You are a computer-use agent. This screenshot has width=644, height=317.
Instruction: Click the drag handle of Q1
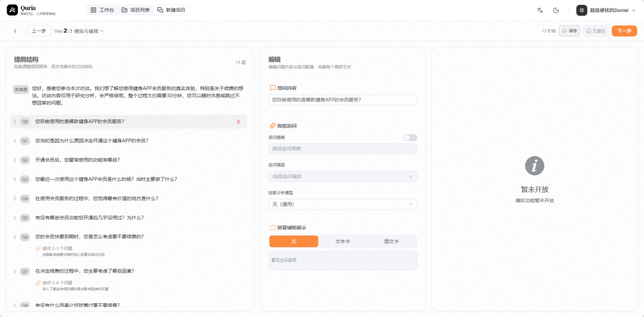(15, 141)
